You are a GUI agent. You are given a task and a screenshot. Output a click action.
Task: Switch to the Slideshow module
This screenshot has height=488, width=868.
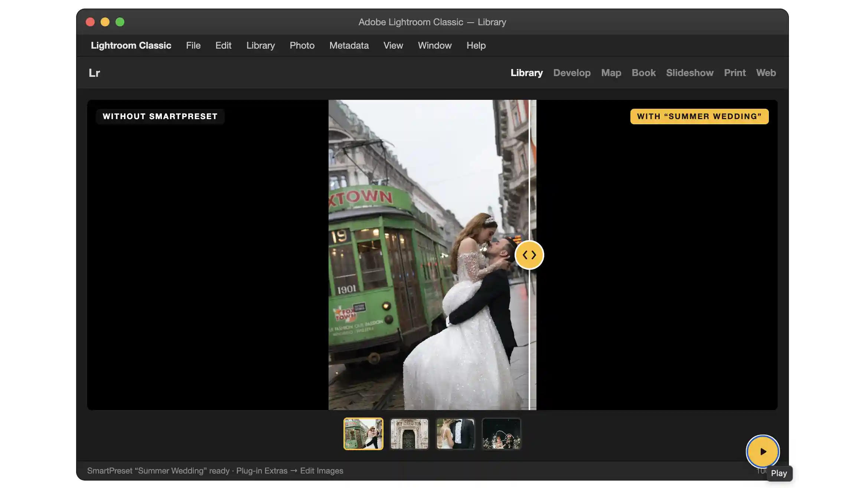[x=689, y=73]
